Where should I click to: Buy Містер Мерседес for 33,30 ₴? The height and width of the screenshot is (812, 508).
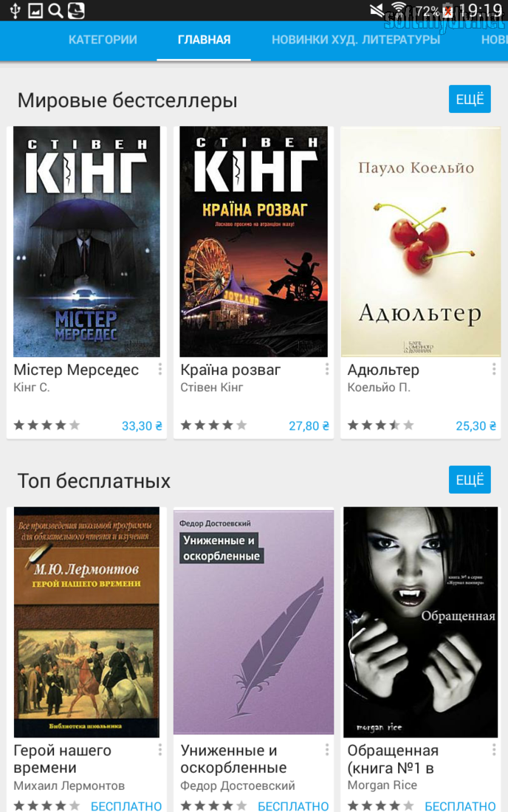coord(142,426)
